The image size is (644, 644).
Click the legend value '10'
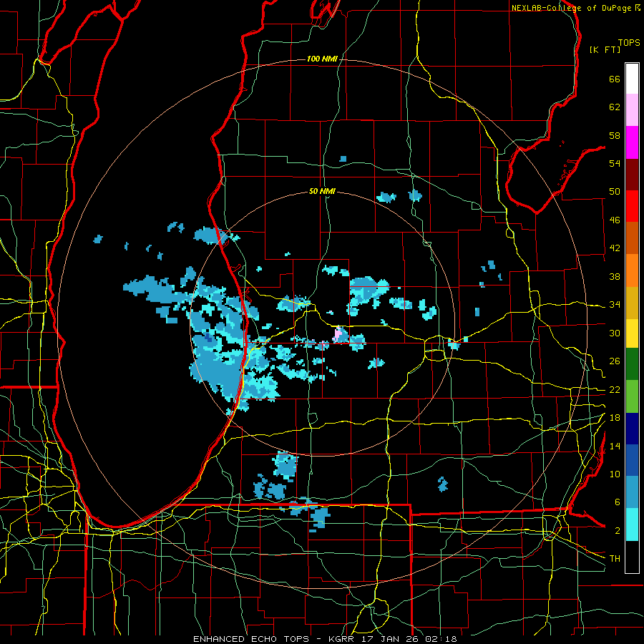tap(615, 474)
